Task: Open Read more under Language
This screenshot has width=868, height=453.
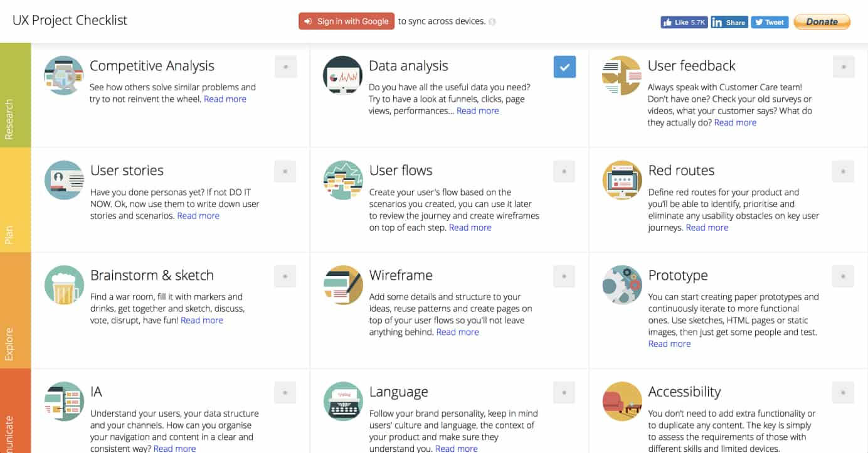Action: click(457, 449)
